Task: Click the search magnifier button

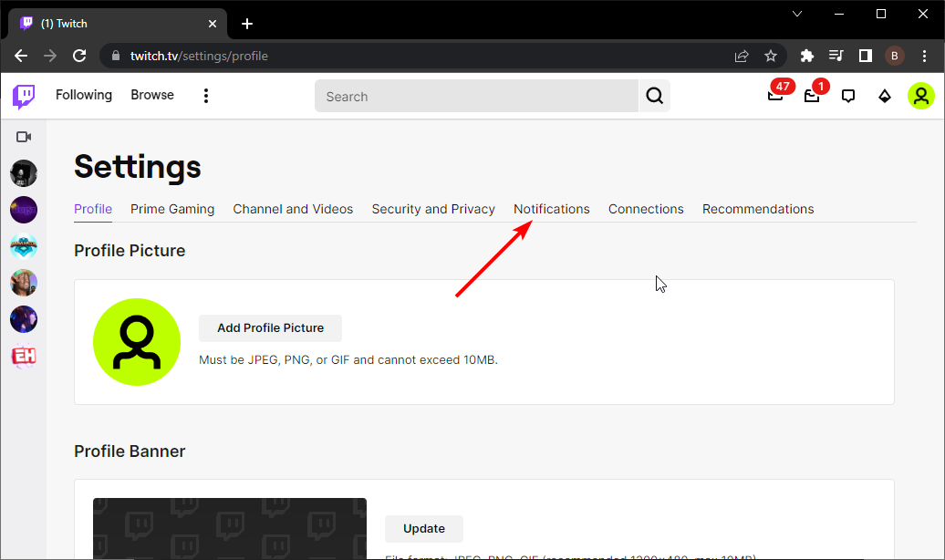Action: click(654, 96)
